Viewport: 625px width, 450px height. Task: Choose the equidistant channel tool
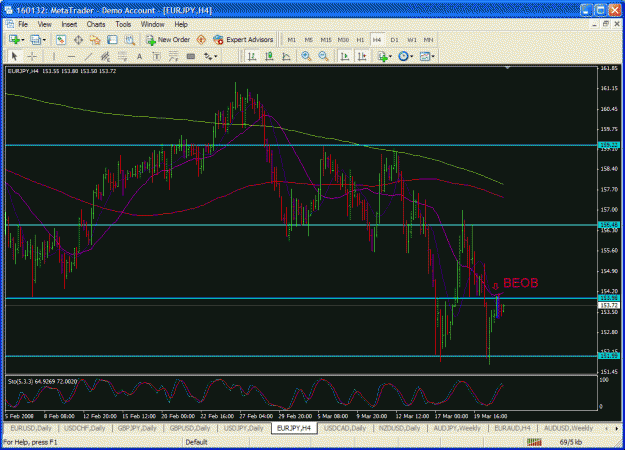pos(105,56)
